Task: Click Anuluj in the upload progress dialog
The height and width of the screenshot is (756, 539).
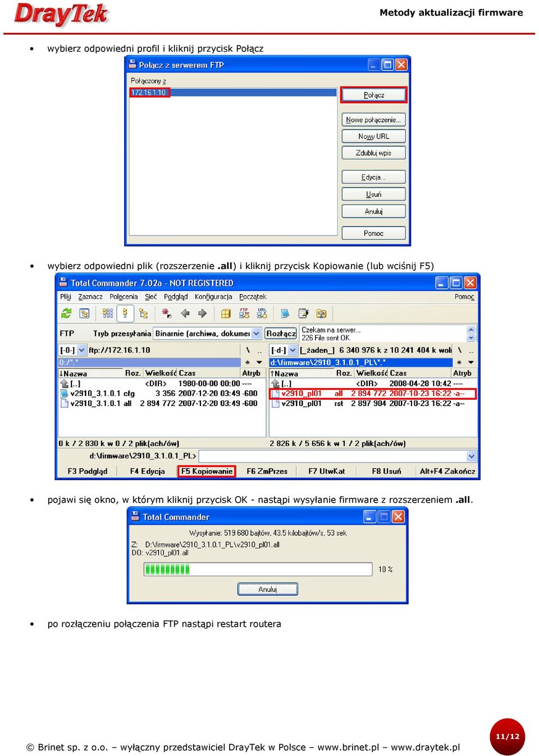Action: [x=268, y=589]
